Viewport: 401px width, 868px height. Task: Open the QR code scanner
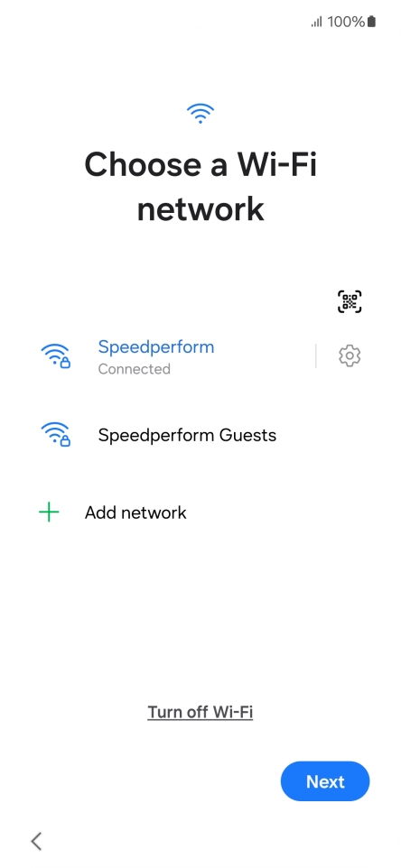350,301
